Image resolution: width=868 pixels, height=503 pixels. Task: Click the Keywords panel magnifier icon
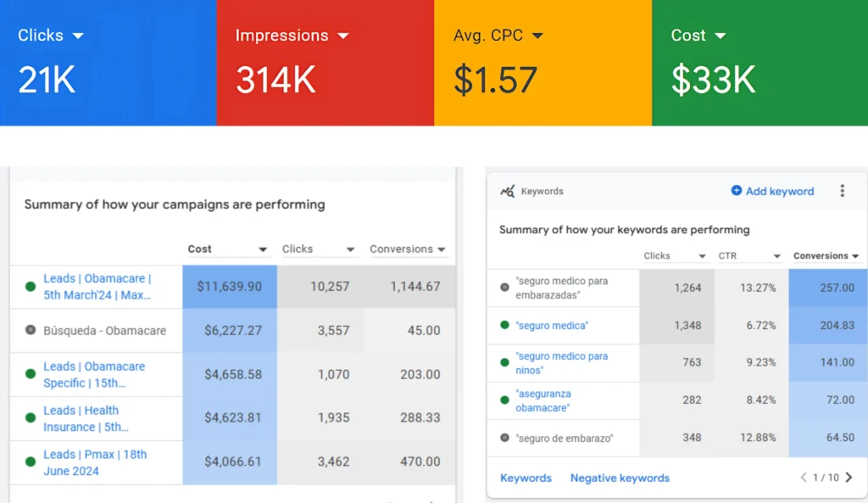[507, 192]
